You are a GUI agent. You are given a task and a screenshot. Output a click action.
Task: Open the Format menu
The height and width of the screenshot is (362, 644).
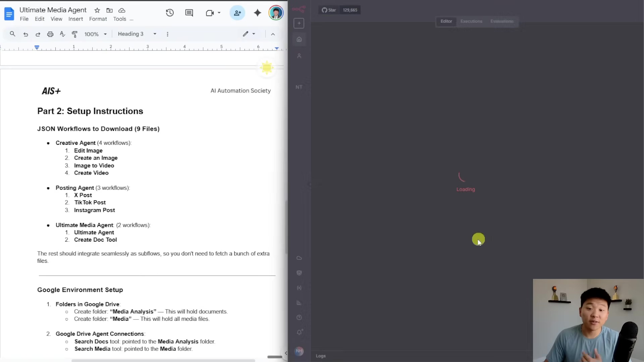click(x=98, y=19)
